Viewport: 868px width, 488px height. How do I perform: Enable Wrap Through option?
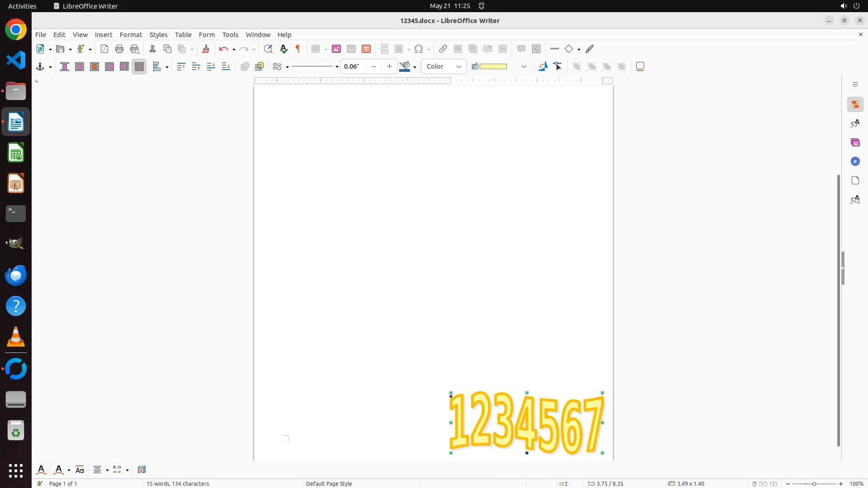pyautogui.click(x=139, y=67)
